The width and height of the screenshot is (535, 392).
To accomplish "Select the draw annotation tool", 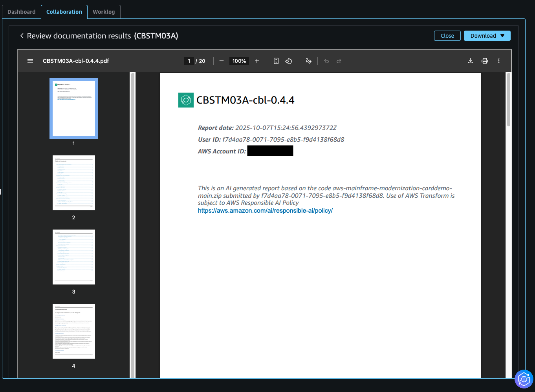I will click(x=308, y=61).
